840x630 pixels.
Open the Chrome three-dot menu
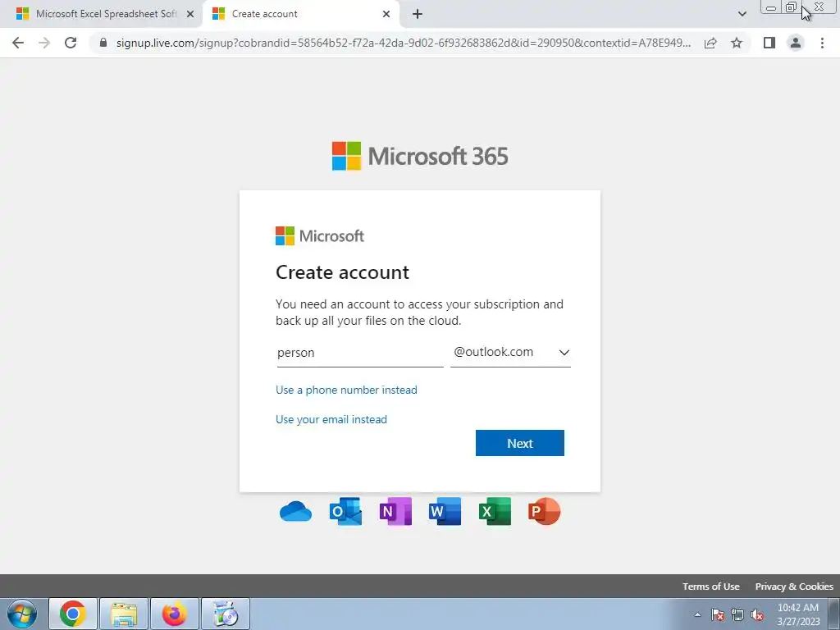(x=822, y=43)
